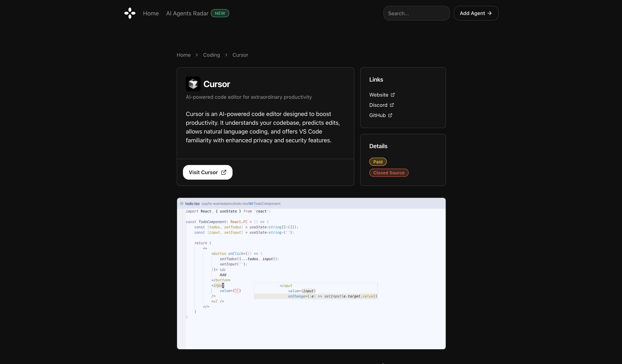Open AI Agents Radar page
The image size is (622, 364).
point(187,13)
